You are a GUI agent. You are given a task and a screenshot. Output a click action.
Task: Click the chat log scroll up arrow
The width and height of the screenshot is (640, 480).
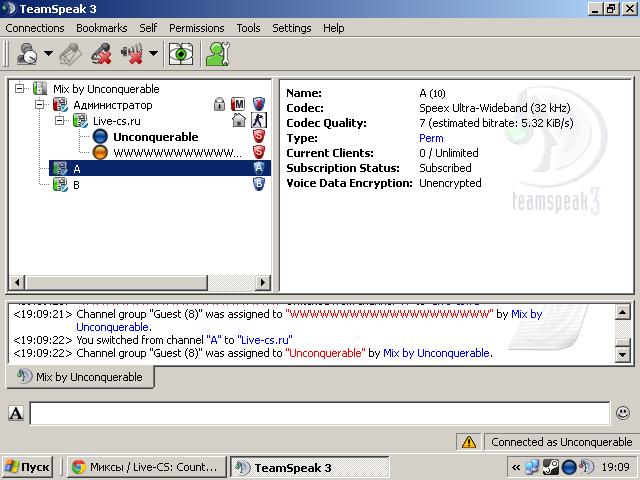[622, 313]
